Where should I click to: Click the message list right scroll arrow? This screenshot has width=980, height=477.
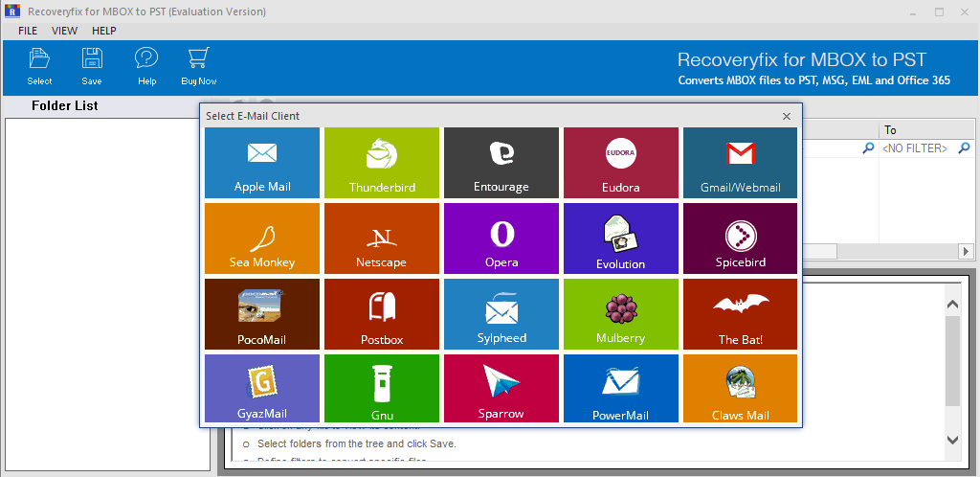pyautogui.click(x=967, y=251)
